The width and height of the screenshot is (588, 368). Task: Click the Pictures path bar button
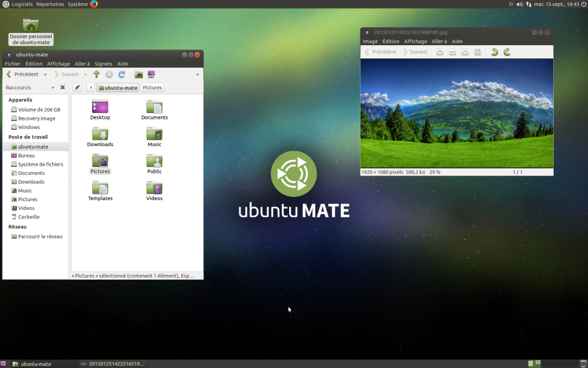tap(152, 88)
